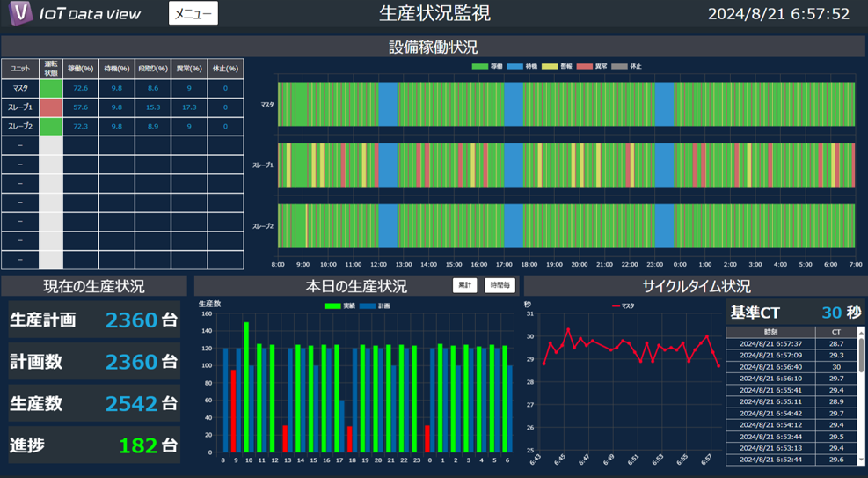Viewport: 868px width, 478px height.
Task: Click the red status indicator for スレーブ1
Action: pyautogui.click(x=52, y=107)
